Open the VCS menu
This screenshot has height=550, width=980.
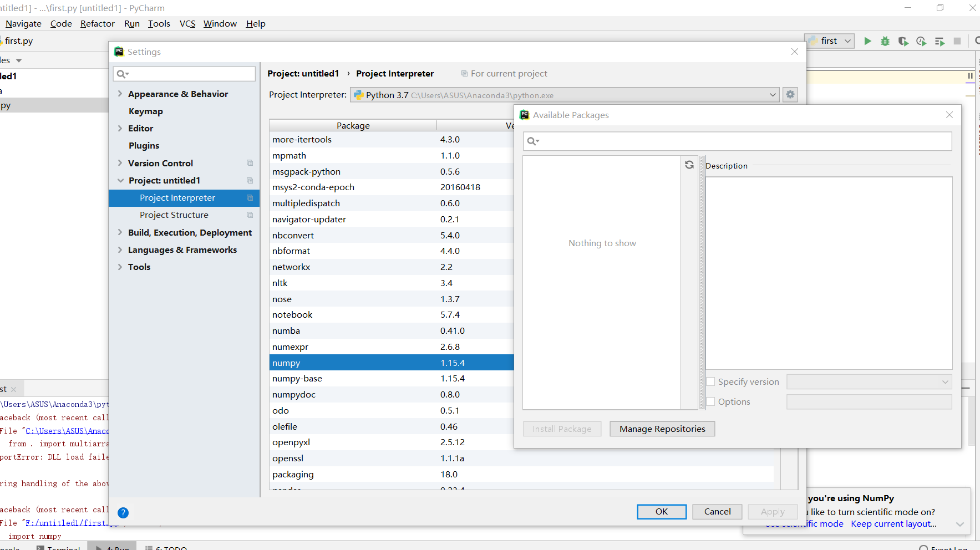click(187, 23)
